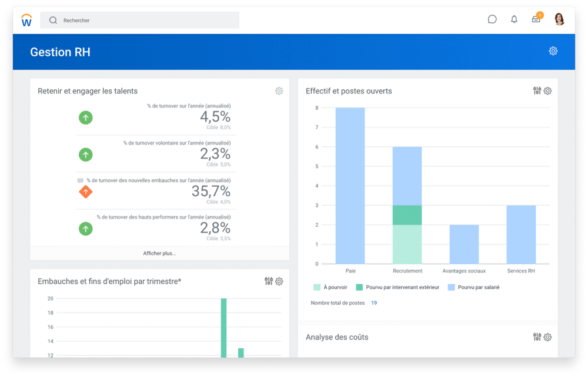The height and width of the screenshot is (377, 588).
Task: Open filter sliders for Effectif et postes ouverts
Action: pyautogui.click(x=537, y=91)
